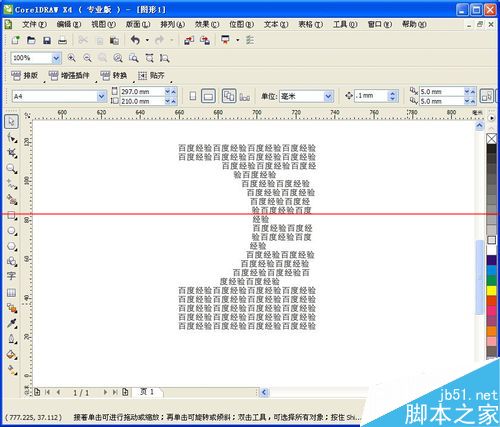Select the Polygon tool in the toolbox
Screen dimensions: 500x427
coord(12,246)
